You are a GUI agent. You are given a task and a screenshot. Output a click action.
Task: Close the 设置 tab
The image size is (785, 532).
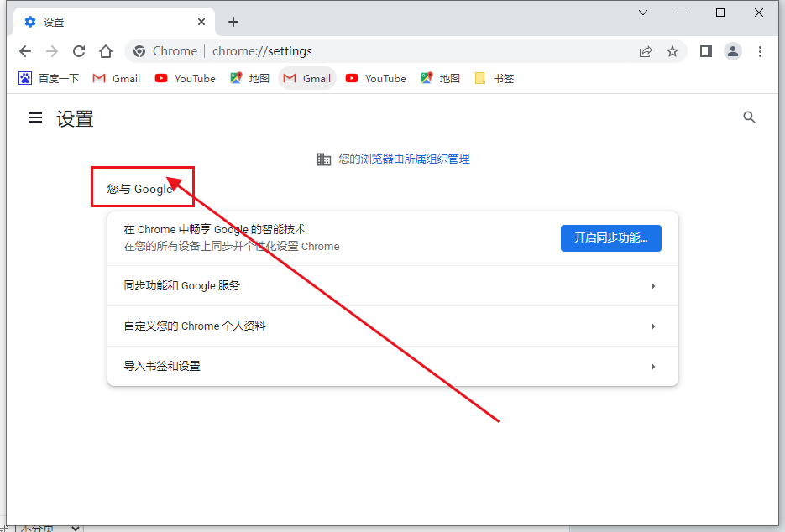coord(201,22)
